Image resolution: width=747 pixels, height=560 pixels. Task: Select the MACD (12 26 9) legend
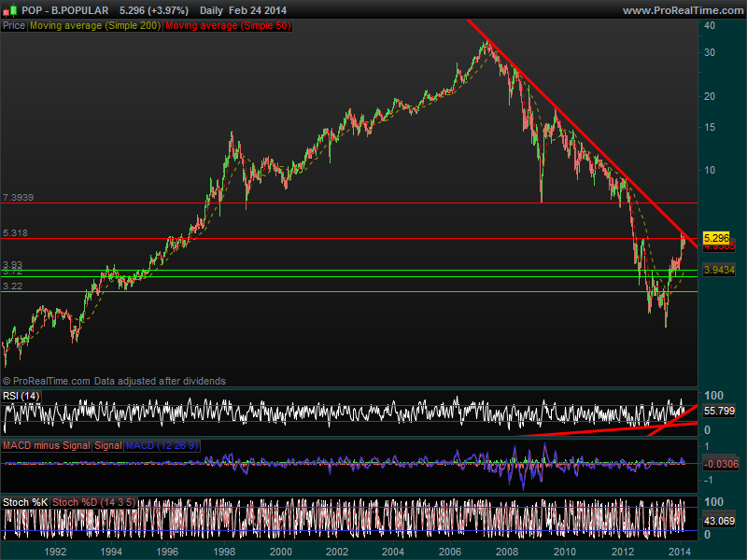coord(162,446)
